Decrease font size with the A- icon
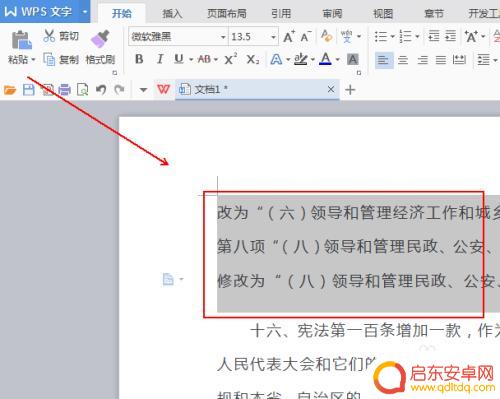The width and height of the screenshot is (500, 399). click(x=305, y=36)
